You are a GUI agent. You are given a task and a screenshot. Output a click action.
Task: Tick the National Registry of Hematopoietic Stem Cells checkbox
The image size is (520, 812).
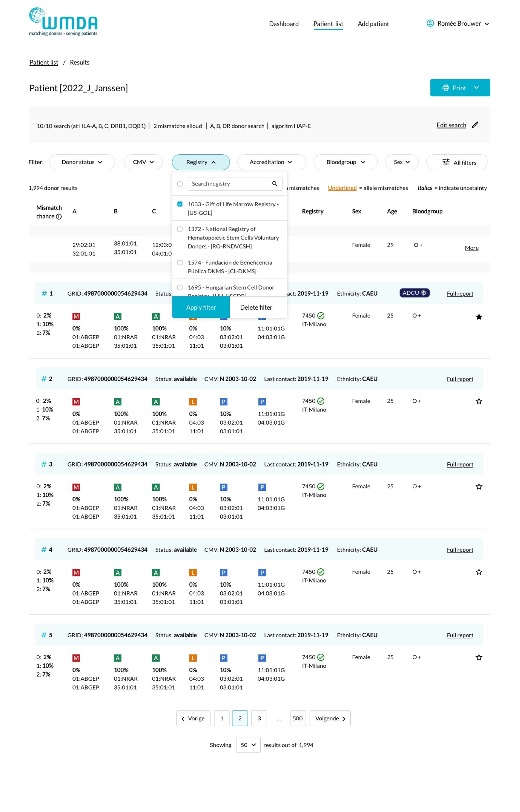180,229
